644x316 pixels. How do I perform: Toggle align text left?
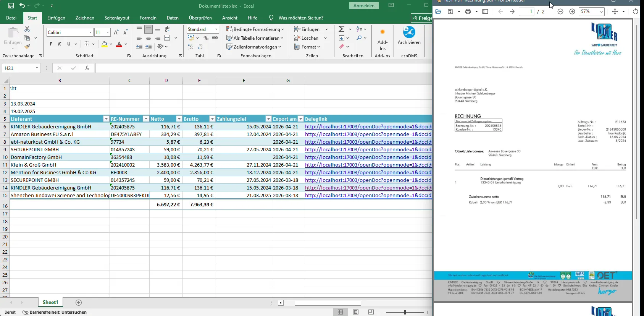139,38
